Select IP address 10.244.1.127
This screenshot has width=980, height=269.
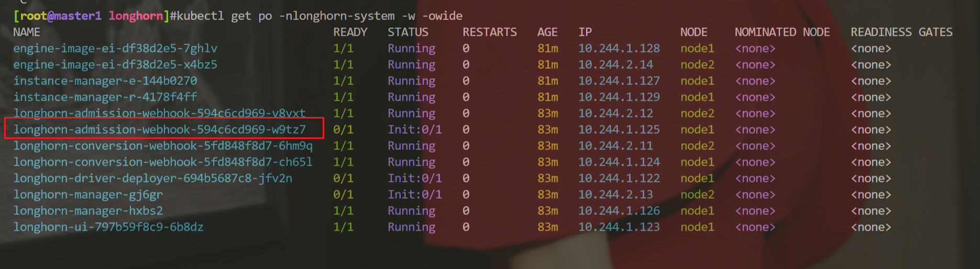click(619, 81)
